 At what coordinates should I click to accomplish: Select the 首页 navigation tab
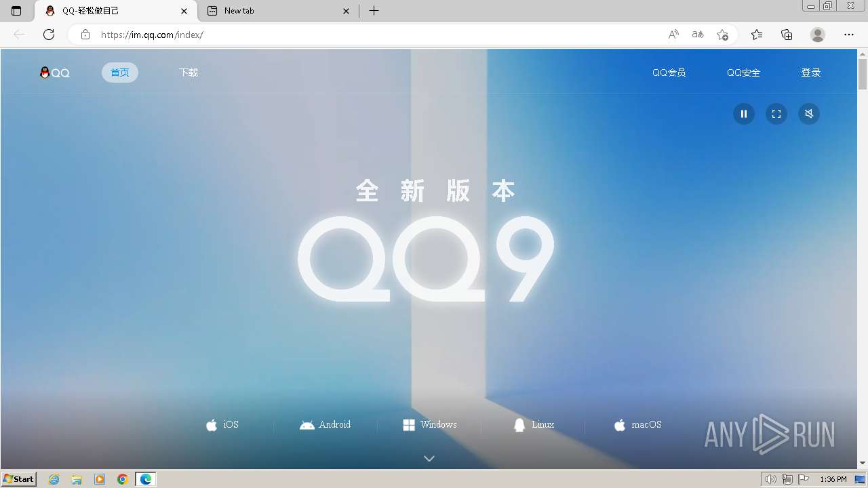(x=120, y=73)
